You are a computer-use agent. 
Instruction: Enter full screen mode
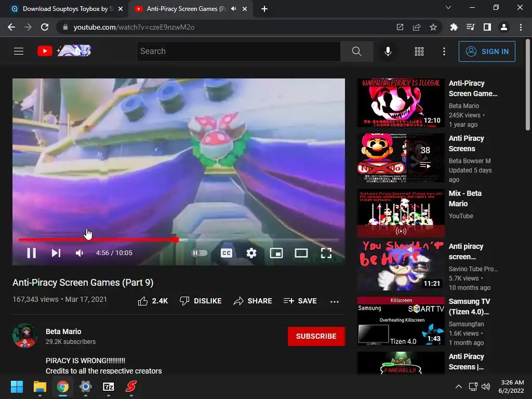pos(326,253)
